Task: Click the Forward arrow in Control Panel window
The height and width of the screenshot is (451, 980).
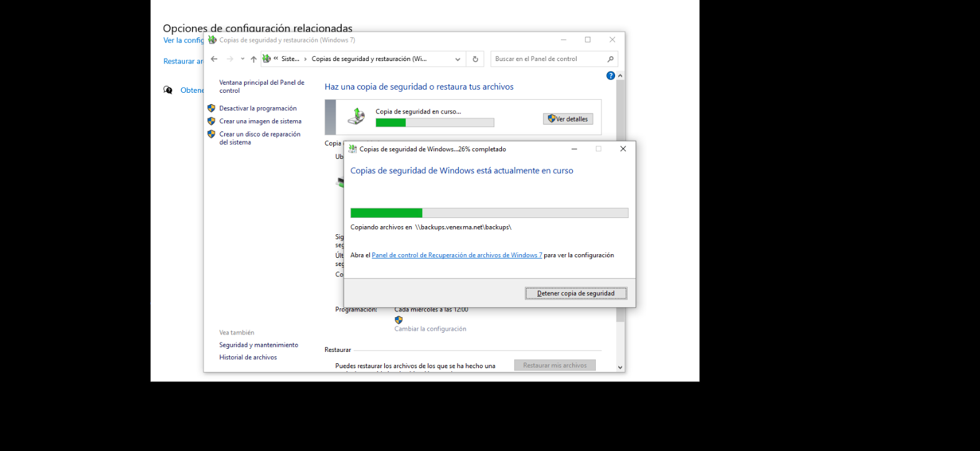Action: [230, 59]
